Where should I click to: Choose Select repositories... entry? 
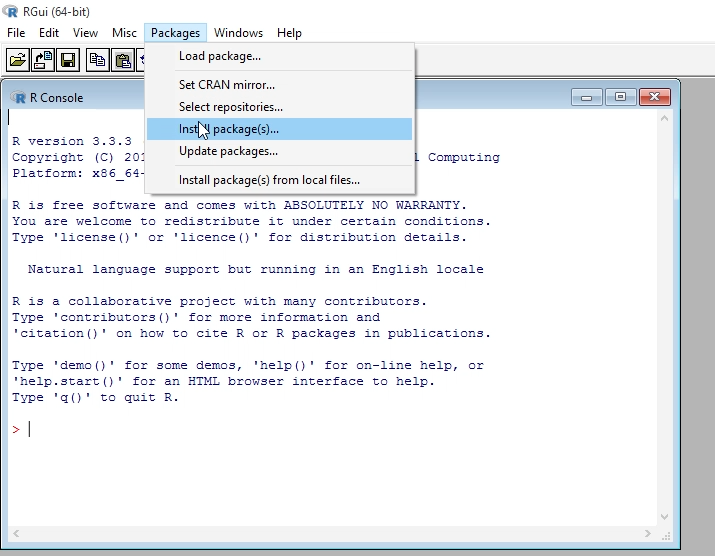pyautogui.click(x=279, y=107)
